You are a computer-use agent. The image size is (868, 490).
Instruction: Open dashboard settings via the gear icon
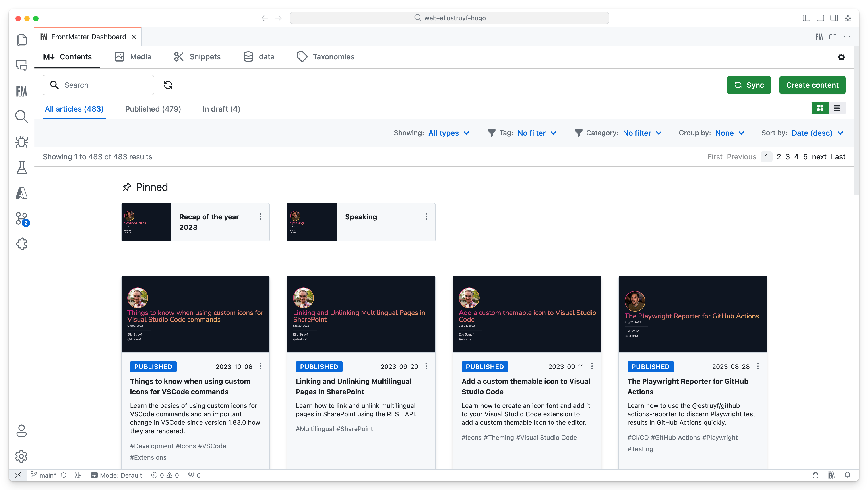[x=841, y=57]
